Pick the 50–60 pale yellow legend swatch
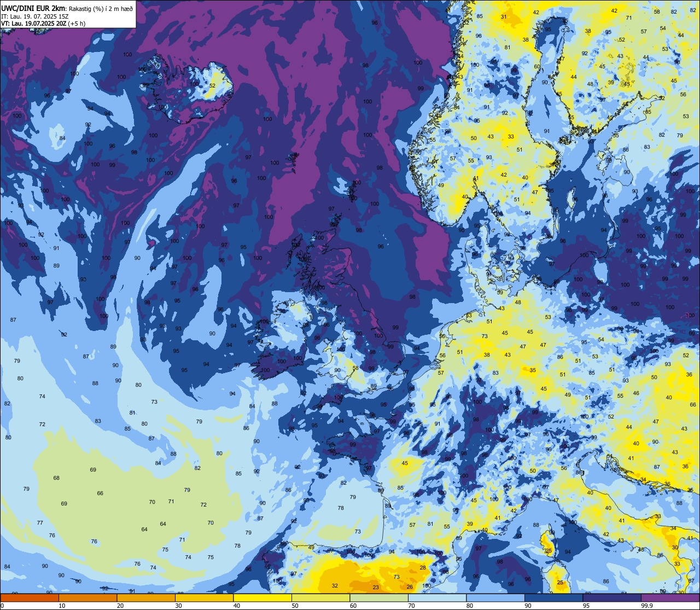Image resolution: width=700 pixels, height=610 pixels. 320,597
